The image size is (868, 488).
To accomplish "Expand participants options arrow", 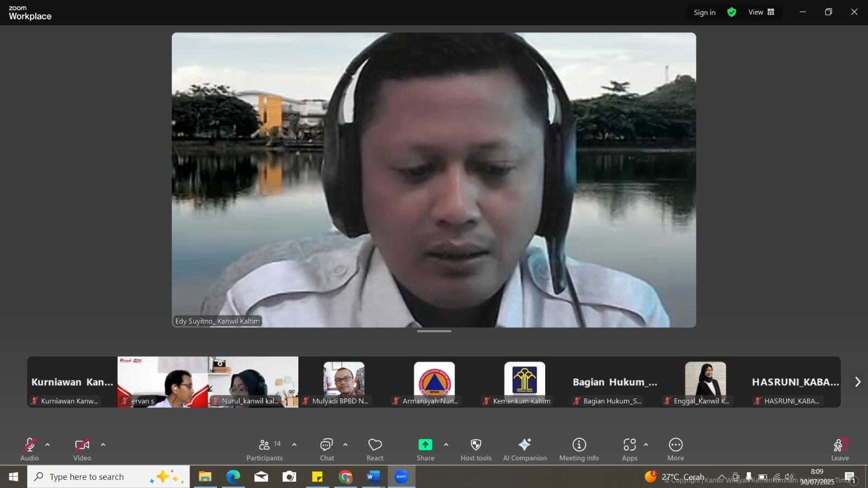I will coord(294,445).
